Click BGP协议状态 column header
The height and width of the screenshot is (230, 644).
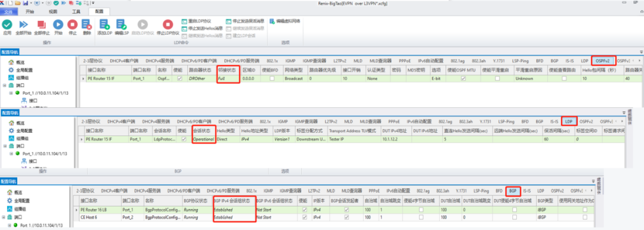point(197,201)
